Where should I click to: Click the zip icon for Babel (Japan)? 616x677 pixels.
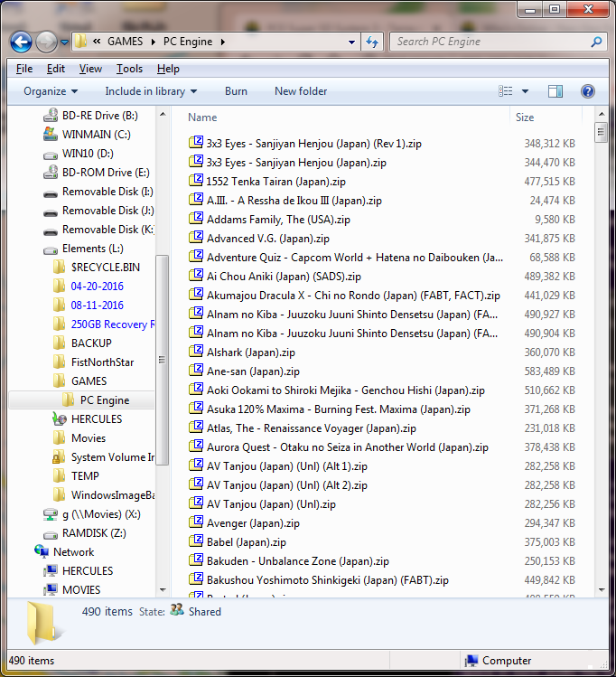click(x=195, y=541)
